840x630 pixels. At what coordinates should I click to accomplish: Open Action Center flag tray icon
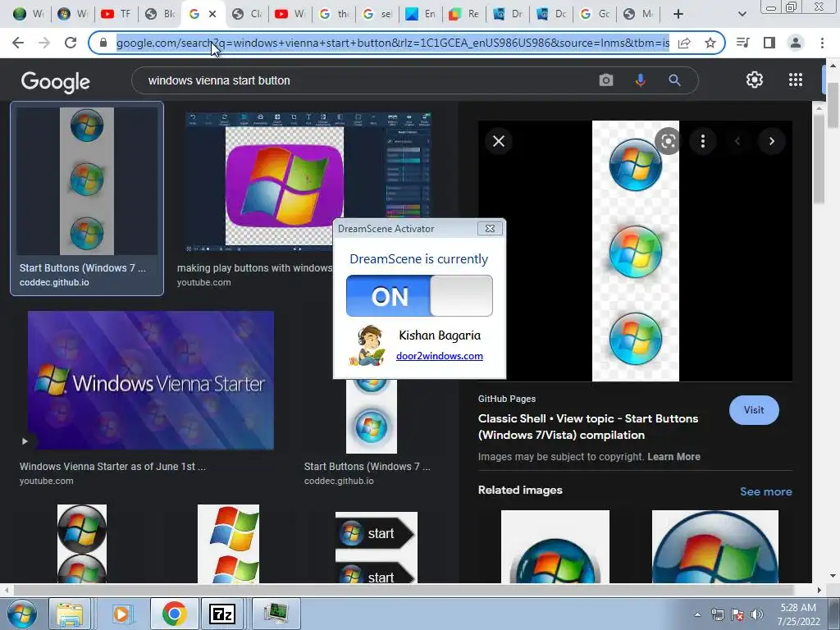point(737,614)
